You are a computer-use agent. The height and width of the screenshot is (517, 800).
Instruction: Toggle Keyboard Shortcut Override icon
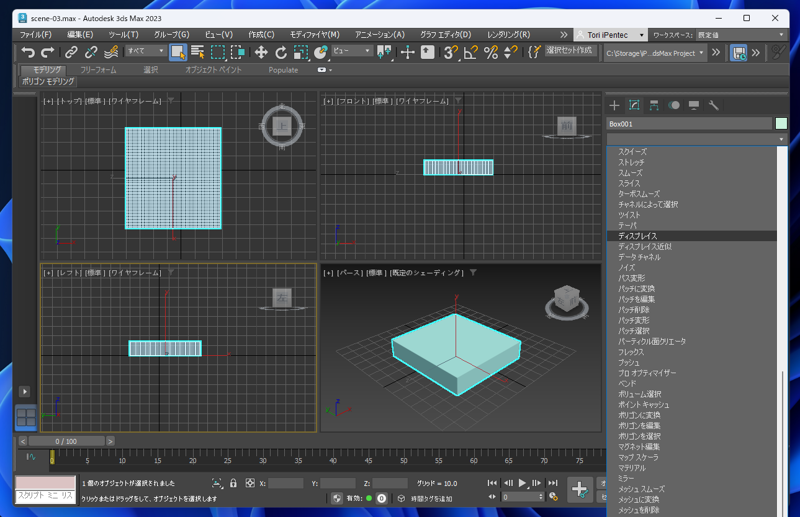click(428, 52)
